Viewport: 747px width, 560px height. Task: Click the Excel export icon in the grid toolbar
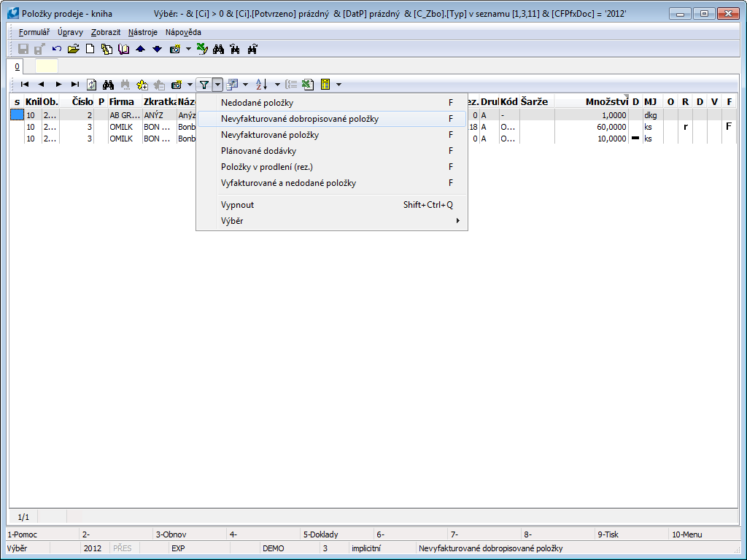click(x=308, y=85)
